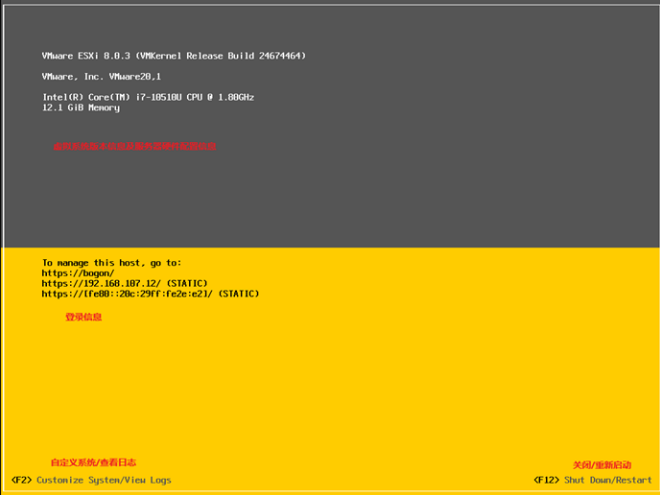Click the VMKernel Release Build 24674464 text
The image size is (660, 495).
pos(221,56)
